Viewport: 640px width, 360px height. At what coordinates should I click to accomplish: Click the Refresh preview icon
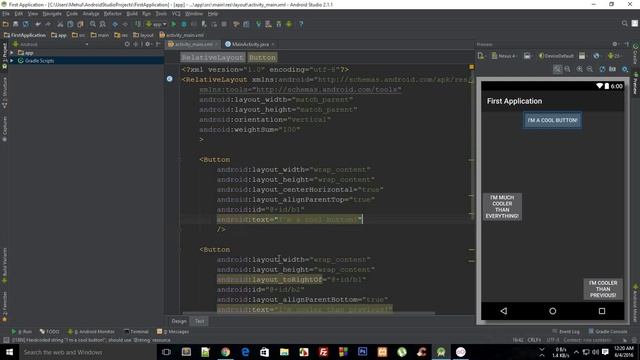(602, 69)
